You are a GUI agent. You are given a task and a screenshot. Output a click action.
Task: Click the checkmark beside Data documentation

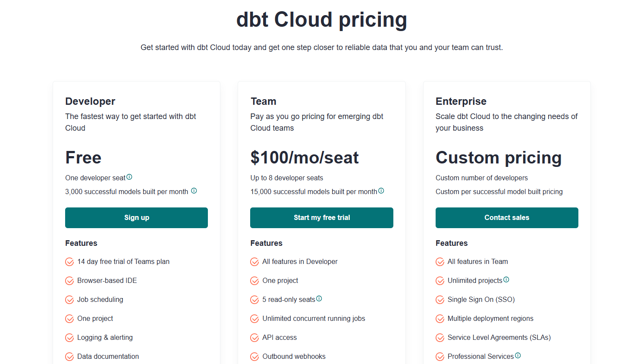[x=69, y=356]
